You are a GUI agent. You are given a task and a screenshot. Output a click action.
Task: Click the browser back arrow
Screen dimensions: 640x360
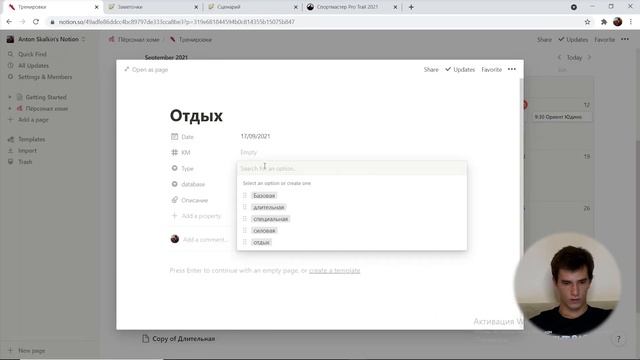[9, 22]
